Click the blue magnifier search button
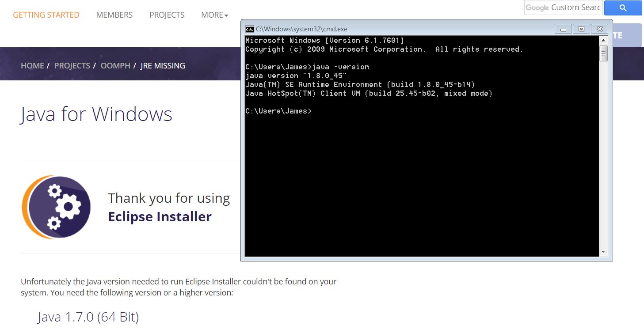Image resolution: width=644 pixels, height=333 pixels. pyautogui.click(x=623, y=8)
